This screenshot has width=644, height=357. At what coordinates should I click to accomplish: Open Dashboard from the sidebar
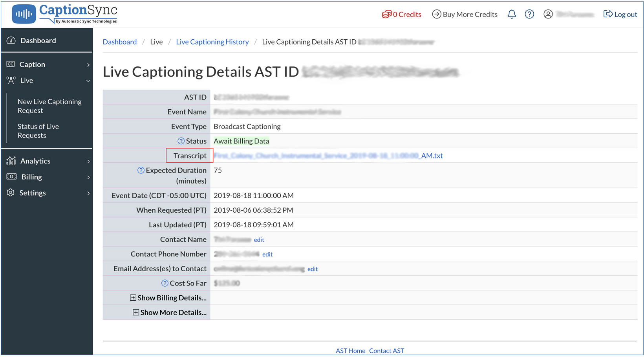point(38,40)
